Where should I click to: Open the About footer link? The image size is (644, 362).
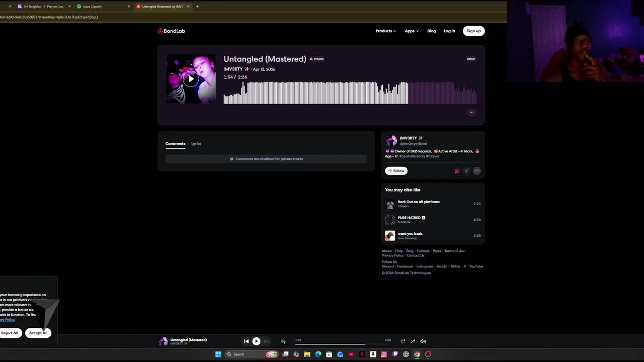[386, 251]
